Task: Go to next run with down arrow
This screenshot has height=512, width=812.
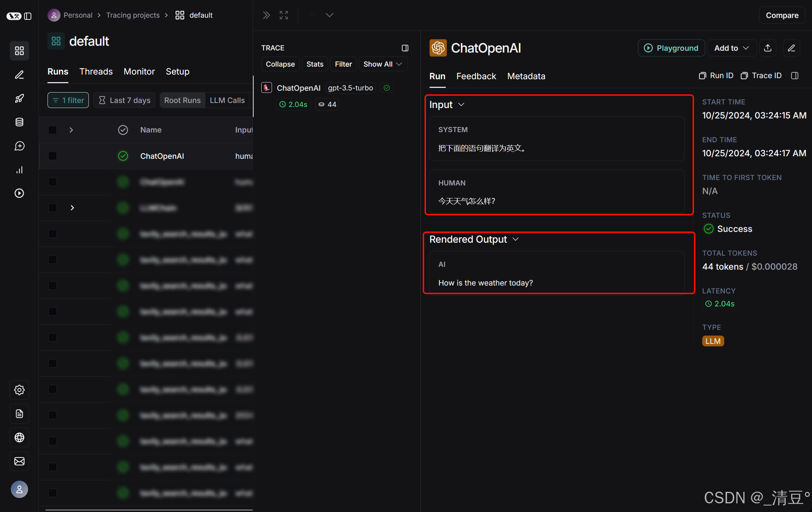Action: [x=330, y=15]
